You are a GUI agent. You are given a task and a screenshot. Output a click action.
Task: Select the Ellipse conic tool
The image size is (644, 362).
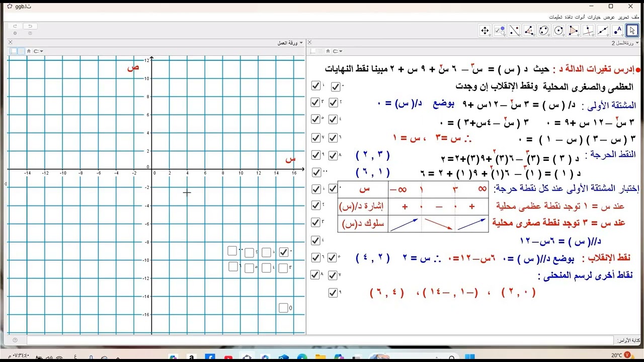pos(544,31)
